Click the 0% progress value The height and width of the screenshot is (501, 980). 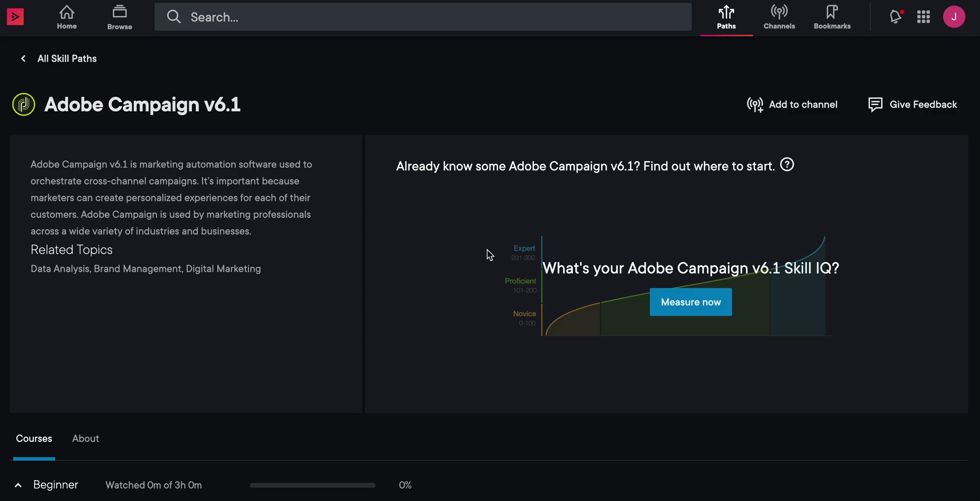405,485
